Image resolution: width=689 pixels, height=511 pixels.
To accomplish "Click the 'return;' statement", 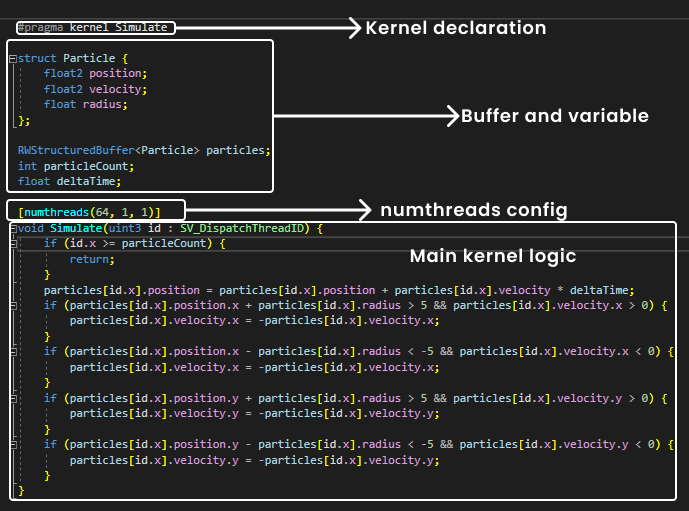I will pyautogui.click(x=92, y=259).
